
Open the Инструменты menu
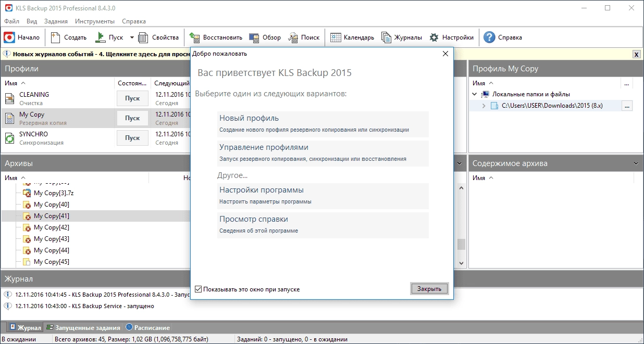[x=95, y=21]
